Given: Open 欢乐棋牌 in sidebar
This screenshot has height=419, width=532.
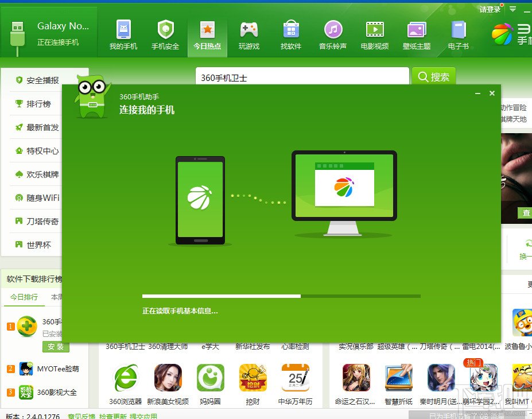Looking at the screenshot, I should point(37,174).
